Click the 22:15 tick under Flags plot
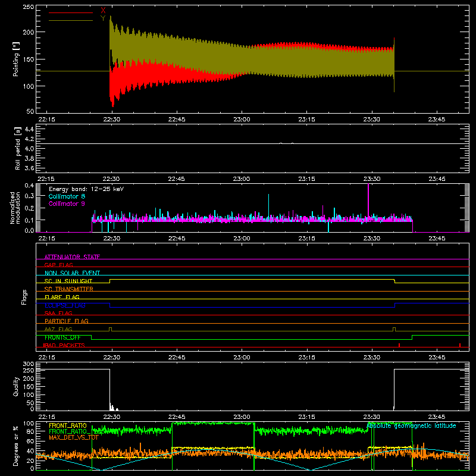The width and height of the screenshot is (476, 476). [47, 358]
